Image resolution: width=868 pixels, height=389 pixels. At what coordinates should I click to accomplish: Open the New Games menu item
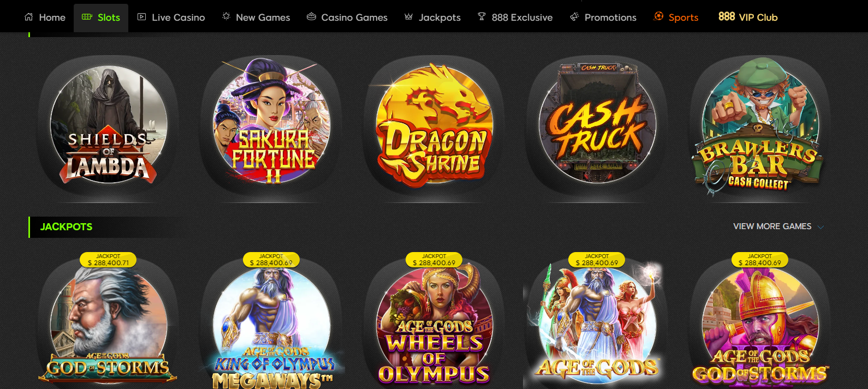tap(256, 17)
